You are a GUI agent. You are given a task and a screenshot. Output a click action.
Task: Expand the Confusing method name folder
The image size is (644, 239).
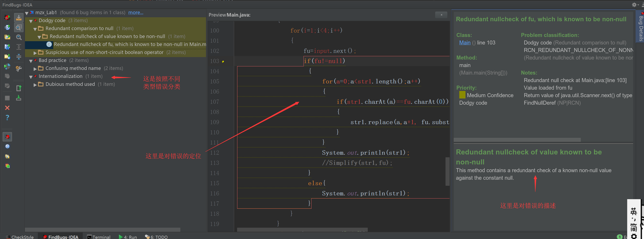click(x=35, y=69)
